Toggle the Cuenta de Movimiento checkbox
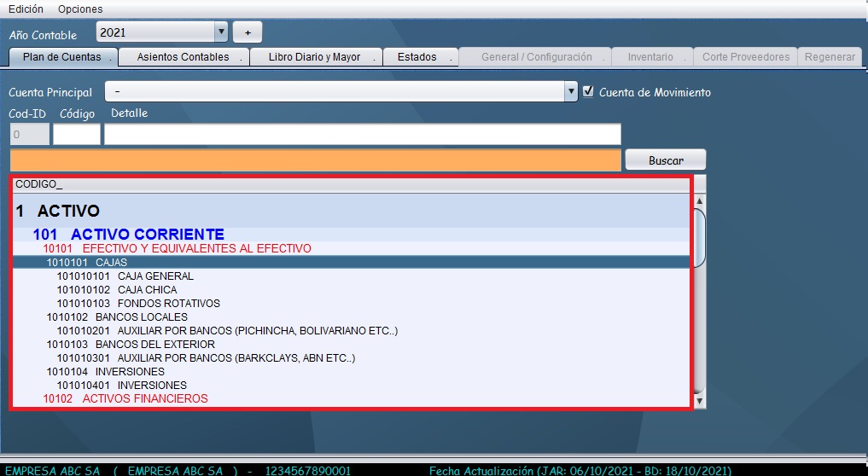Image resolution: width=868 pixels, height=476 pixels. (588, 91)
